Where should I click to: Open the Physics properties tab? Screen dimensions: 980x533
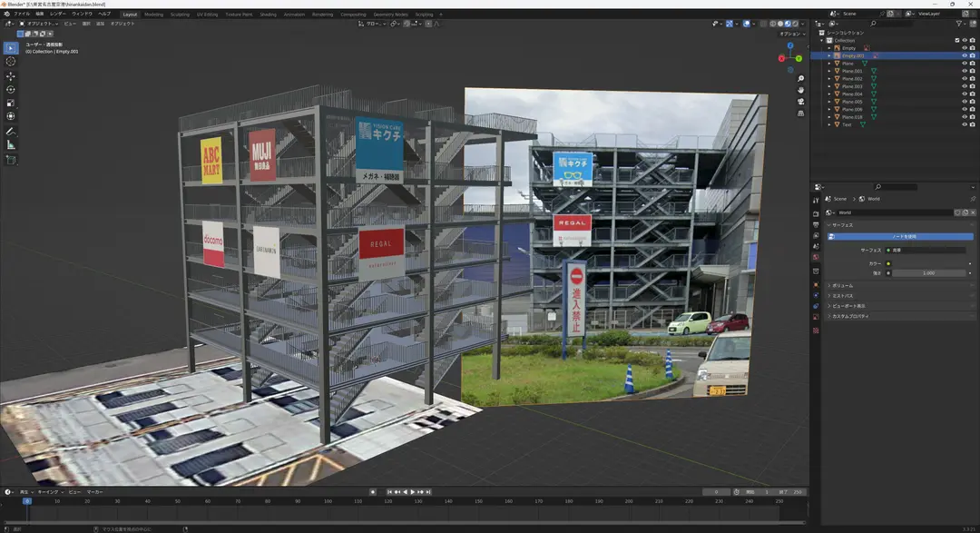point(816,295)
